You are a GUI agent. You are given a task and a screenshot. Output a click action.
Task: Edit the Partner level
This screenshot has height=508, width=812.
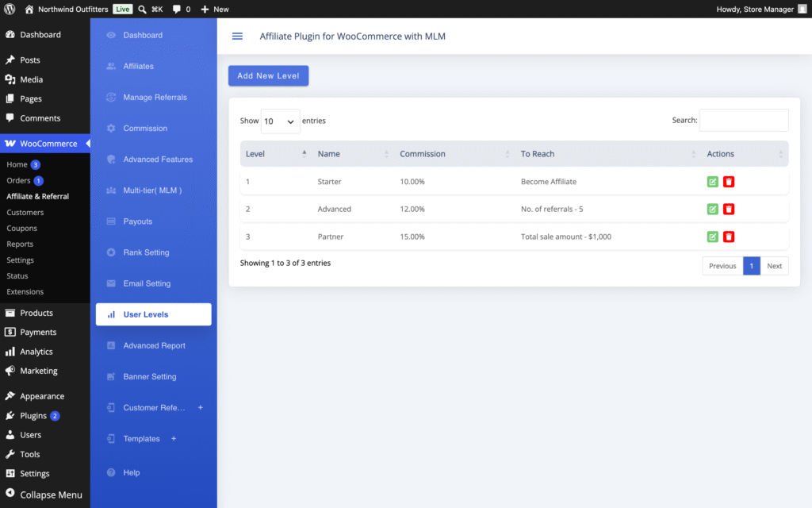click(x=713, y=237)
